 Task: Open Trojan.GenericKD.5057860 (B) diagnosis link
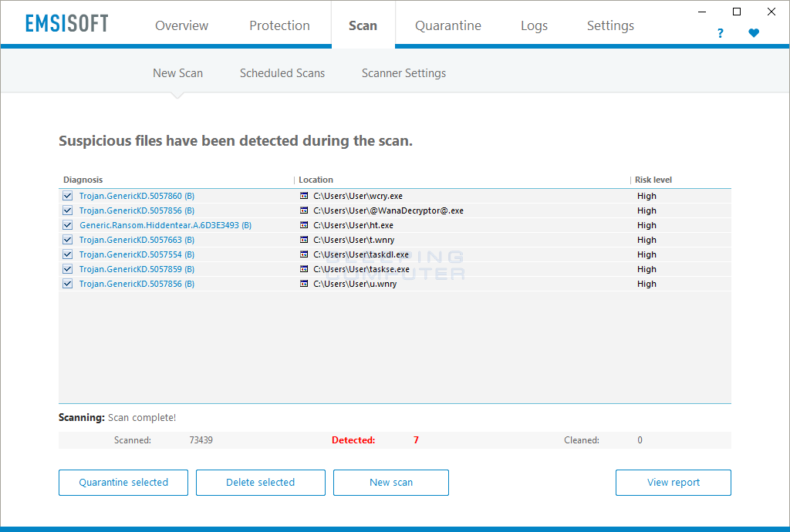point(137,196)
